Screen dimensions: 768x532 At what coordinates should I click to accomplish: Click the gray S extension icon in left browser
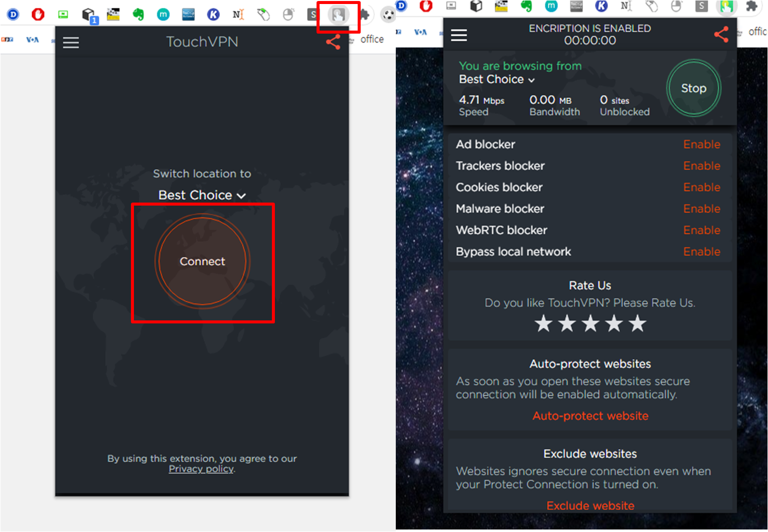[x=313, y=14]
